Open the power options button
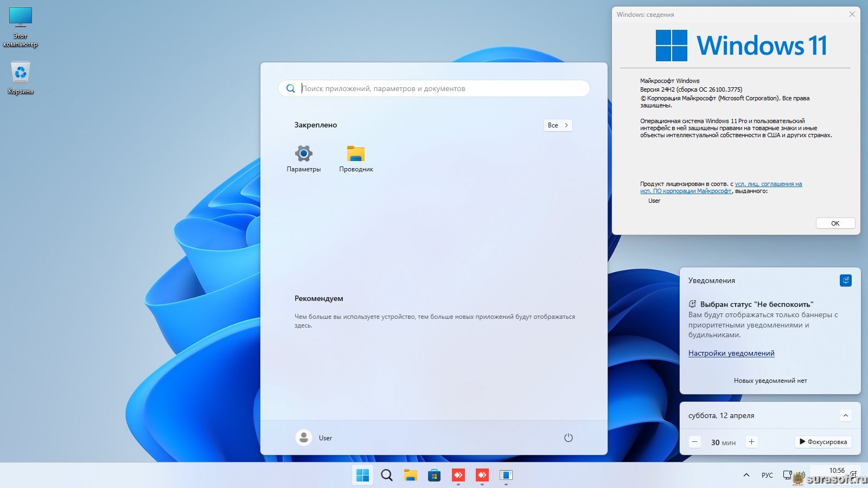 click(x=568, y=438)
